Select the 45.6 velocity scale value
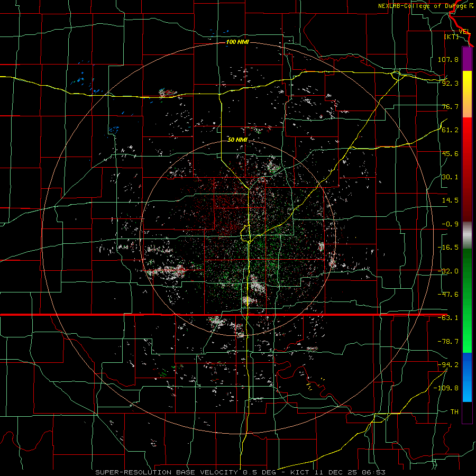Image resolution: width=476 pixels, height=476 pixels. 450,153
